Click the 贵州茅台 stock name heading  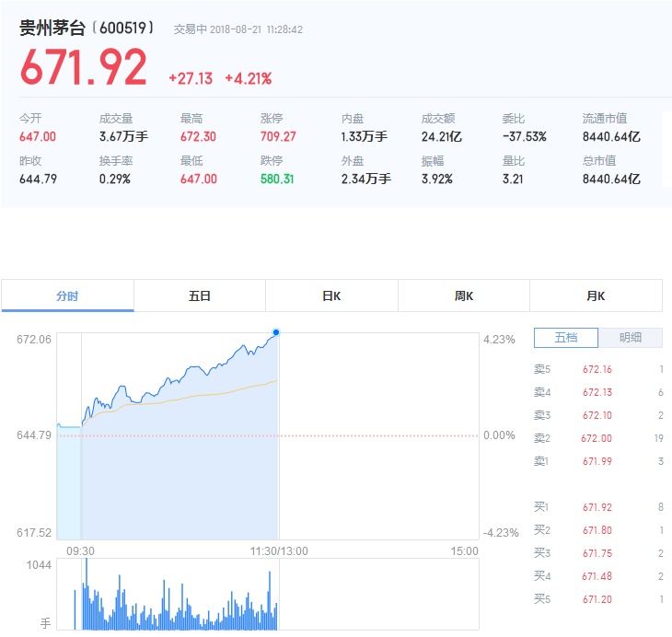click(52, 28)
